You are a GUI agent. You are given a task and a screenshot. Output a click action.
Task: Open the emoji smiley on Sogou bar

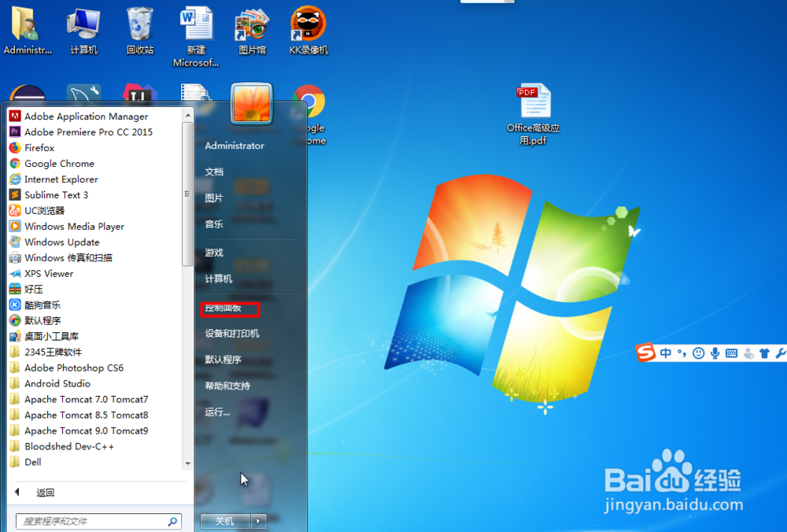click(x=698, y=353)
